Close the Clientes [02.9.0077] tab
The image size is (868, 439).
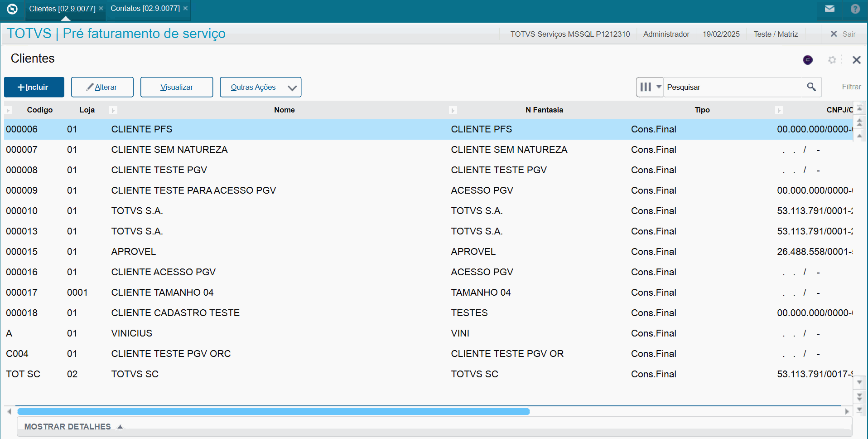(x=101, y=8)
